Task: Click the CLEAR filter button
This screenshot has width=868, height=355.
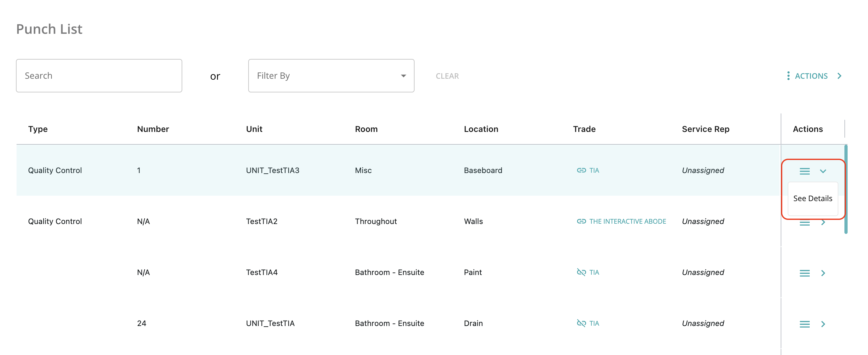Action: coord(447,76)
